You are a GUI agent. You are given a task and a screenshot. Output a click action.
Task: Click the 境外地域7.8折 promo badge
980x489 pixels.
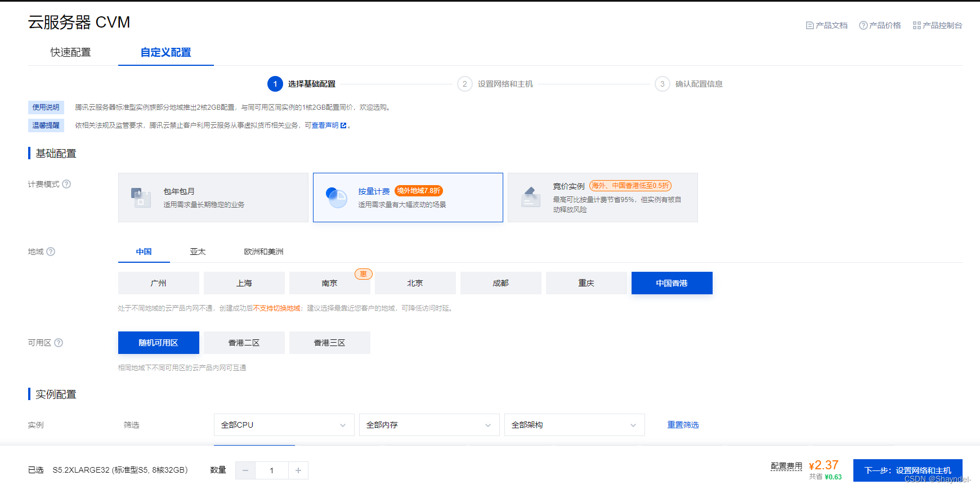(x=419, y=191)
